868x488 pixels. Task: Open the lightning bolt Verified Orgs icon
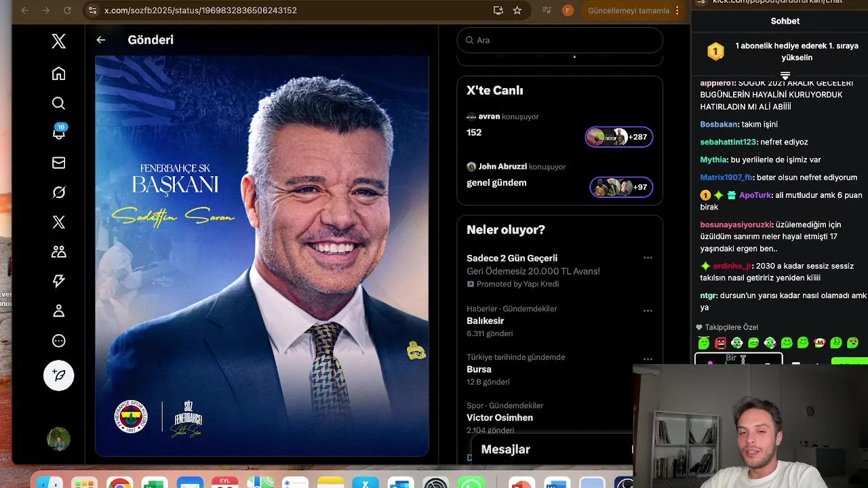pos(59,281)
